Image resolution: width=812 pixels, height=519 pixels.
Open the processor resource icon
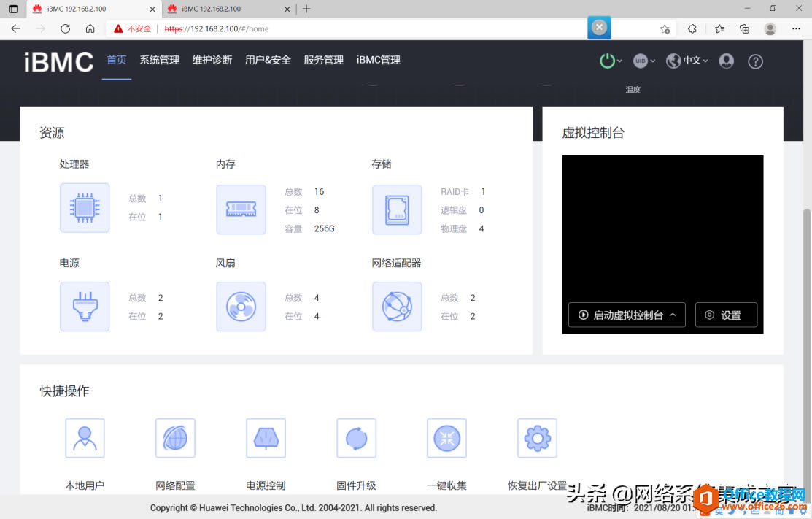85,208
